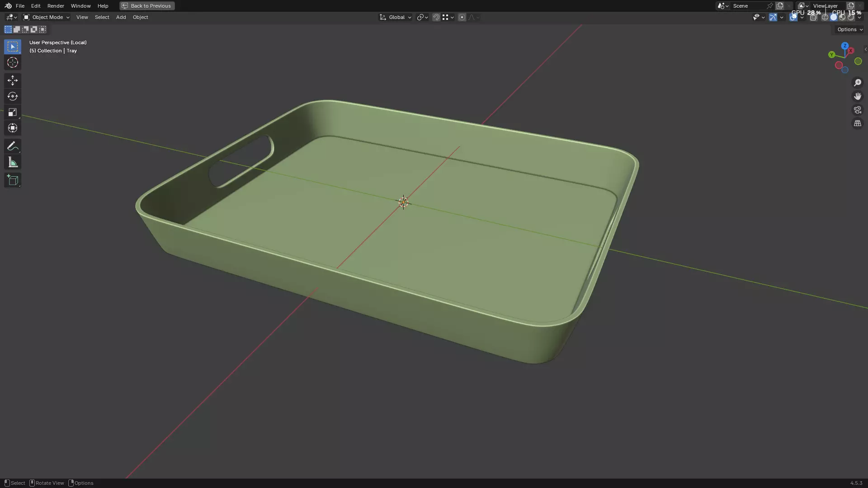Open the overlays settings dropdown arrow
The height and width of the screenshot is (488, 868).
coord(802,17)
